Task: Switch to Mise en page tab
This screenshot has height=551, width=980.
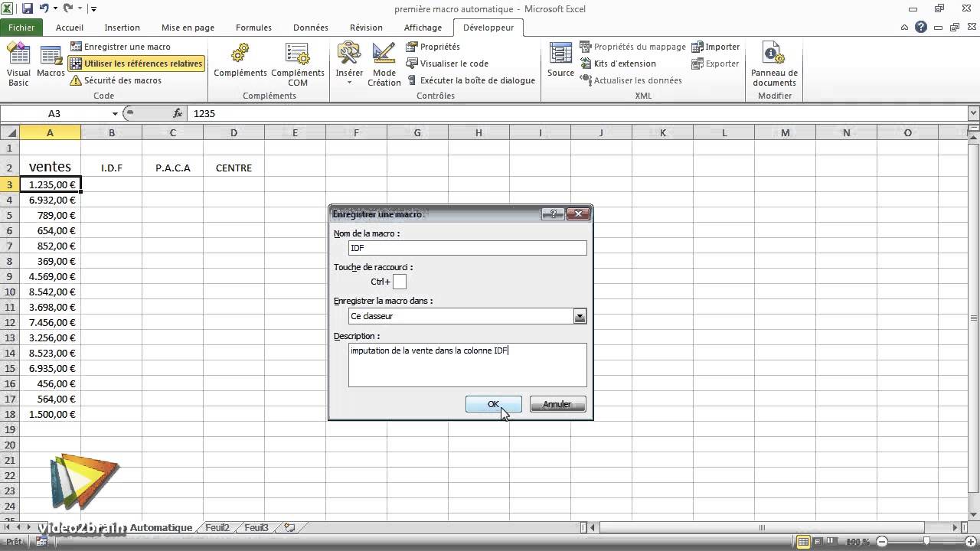Action: tap(188, 28)
